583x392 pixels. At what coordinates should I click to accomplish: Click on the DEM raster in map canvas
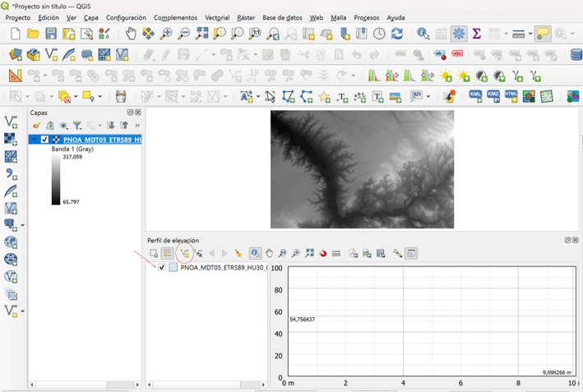point(362,168)
